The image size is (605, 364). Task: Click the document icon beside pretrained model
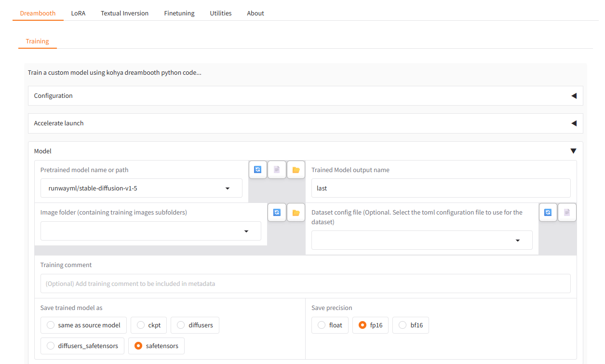point(277,170)
